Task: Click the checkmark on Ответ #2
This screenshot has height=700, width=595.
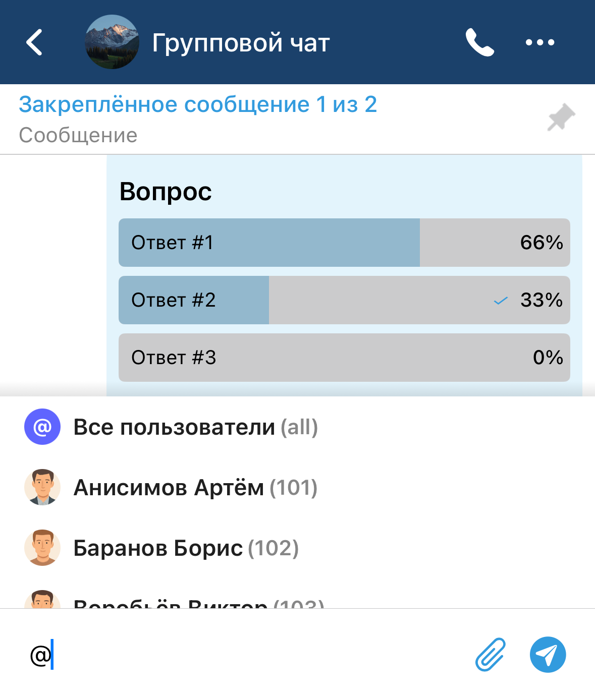Action: [x=500, y=301]
